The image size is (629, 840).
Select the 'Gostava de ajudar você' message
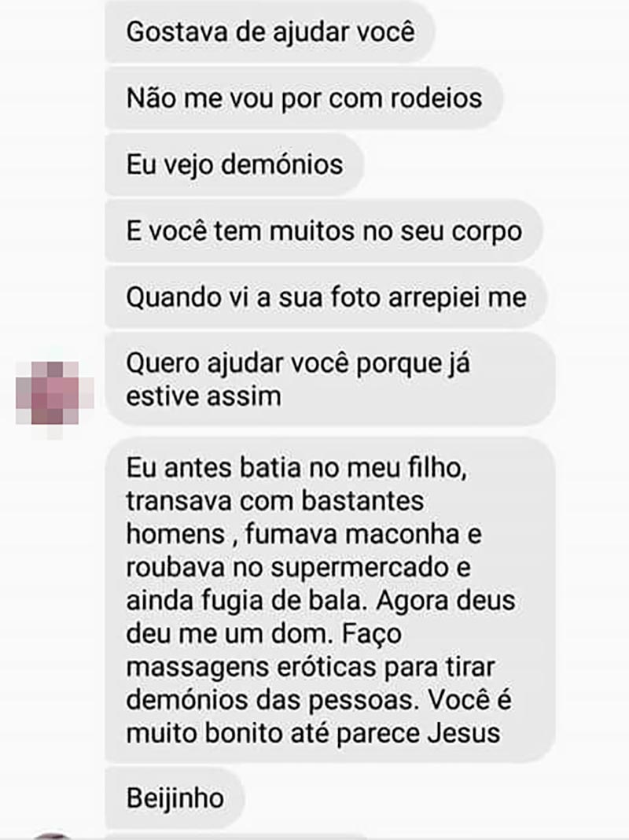tap(270, 31)
